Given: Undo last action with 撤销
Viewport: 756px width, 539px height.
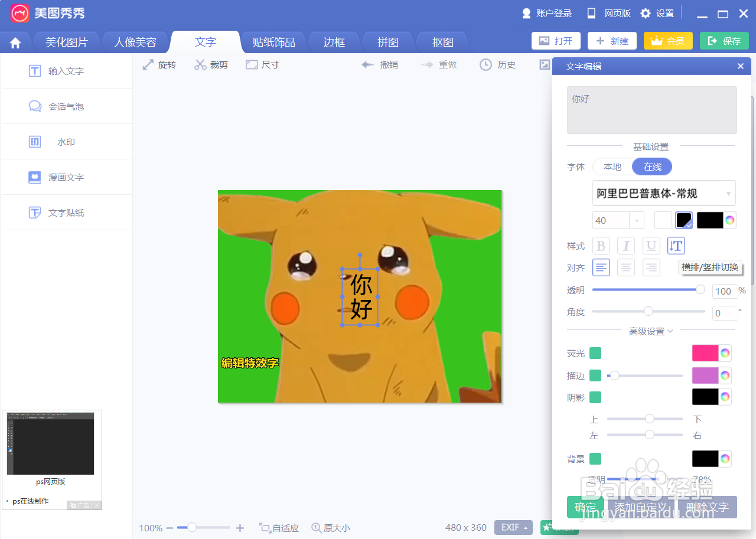Looking at the screenshot, I should (x=380, y=65).
